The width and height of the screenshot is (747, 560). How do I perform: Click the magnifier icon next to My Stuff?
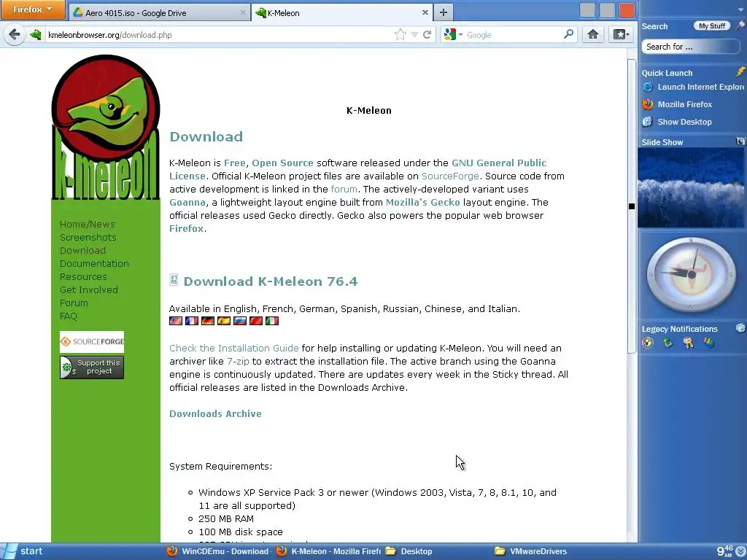click(740, 26)
